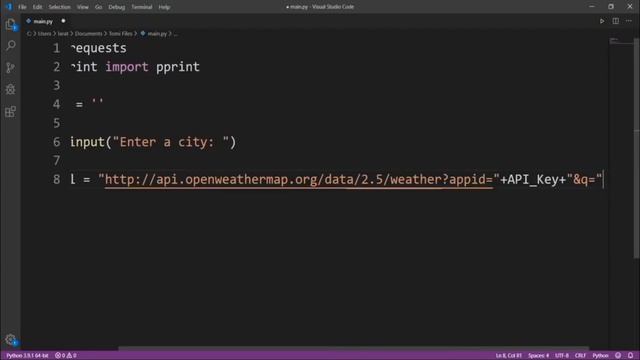Click the vertical scrollbar of the editor
The image size is (640, 360).
(x=636, y=148)
